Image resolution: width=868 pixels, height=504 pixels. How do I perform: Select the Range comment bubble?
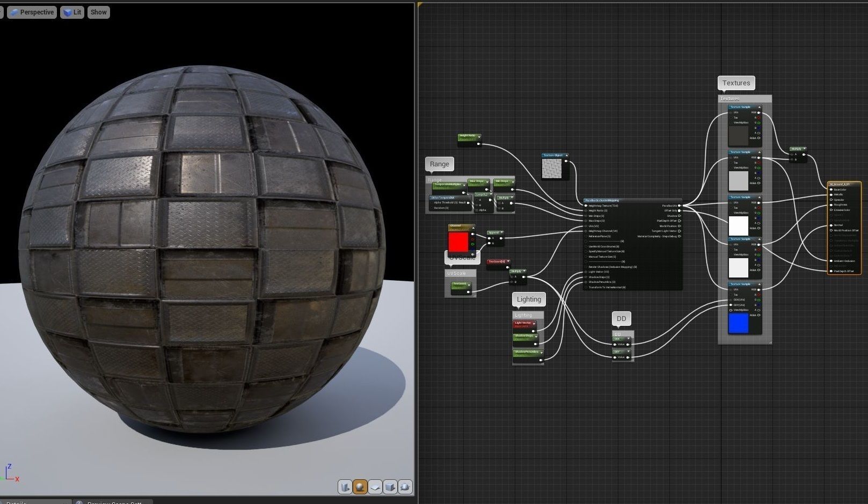pos(439,164)
